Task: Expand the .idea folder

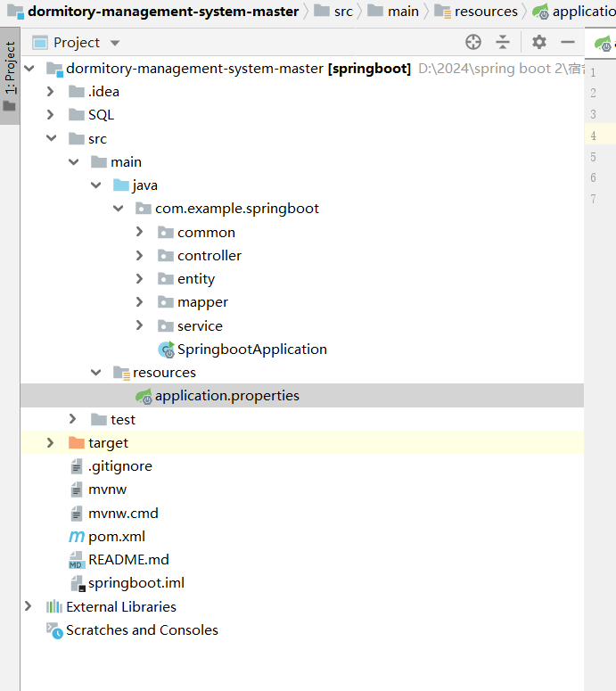Action: (52, 92)
